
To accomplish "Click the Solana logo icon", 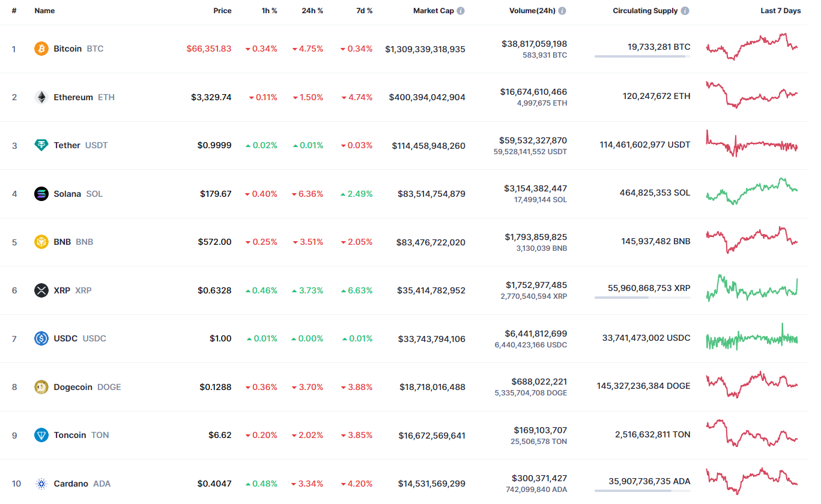I will point(41,194).
